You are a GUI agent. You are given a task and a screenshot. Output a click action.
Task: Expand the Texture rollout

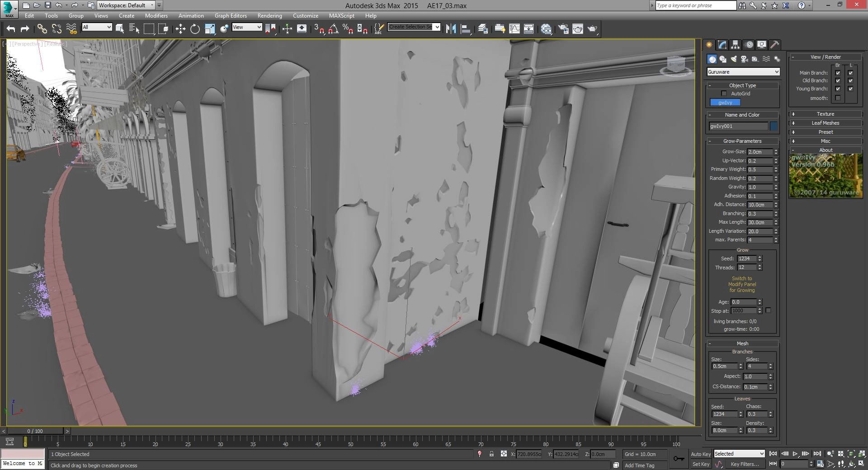point(826,114)
